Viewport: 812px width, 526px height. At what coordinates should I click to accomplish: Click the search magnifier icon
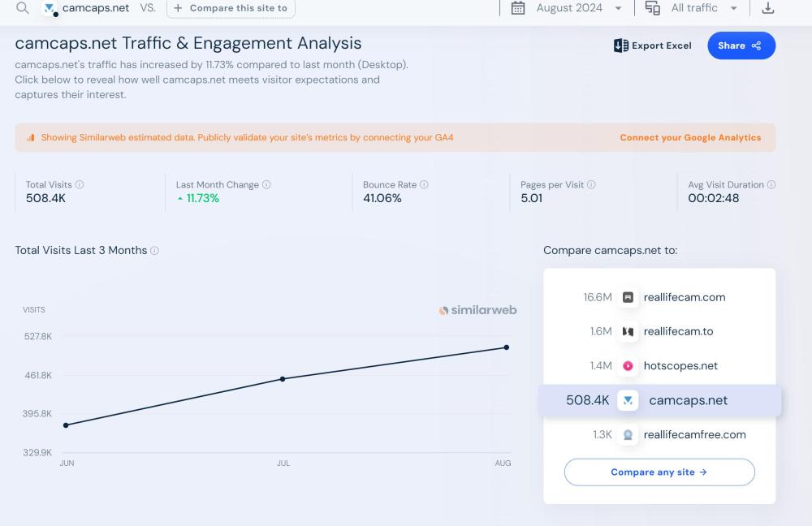tap(23, 8)
